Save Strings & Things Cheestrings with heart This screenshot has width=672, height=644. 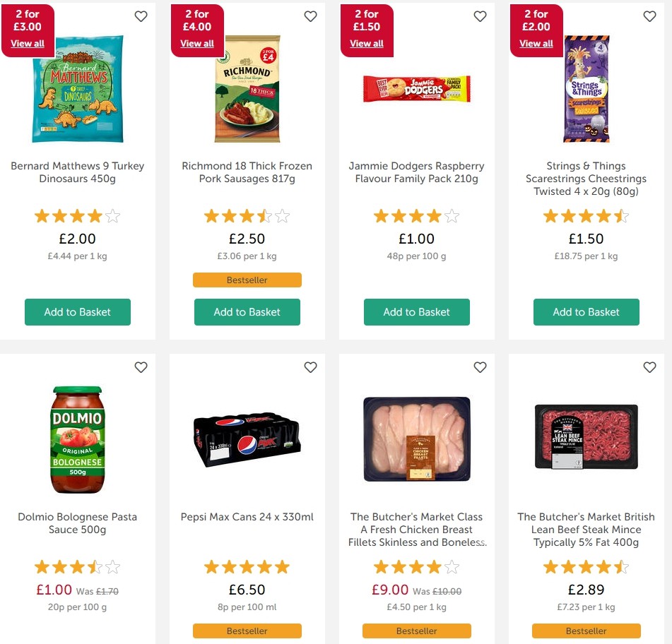pyautogui.click(x=649, y=16)
